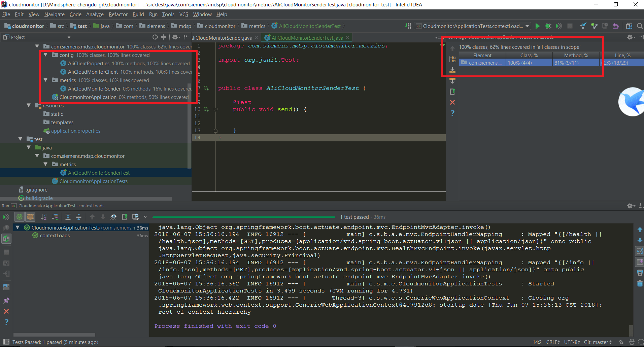Generate coverage report via the download icon

[453, 70]
